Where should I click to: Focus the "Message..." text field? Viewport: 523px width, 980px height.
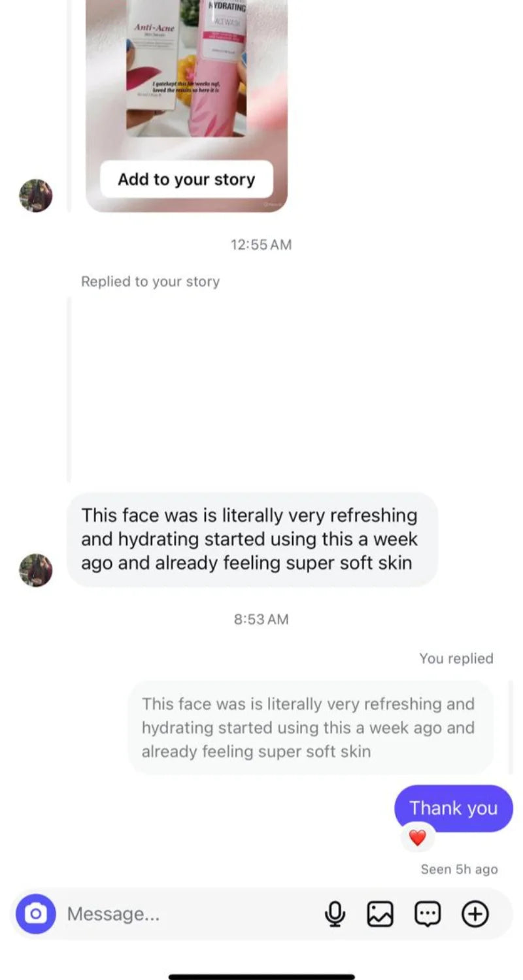tap(190, 913)
